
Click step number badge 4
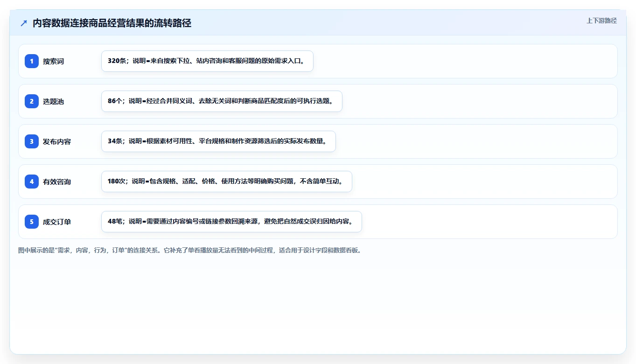click(x=32, y=182)
